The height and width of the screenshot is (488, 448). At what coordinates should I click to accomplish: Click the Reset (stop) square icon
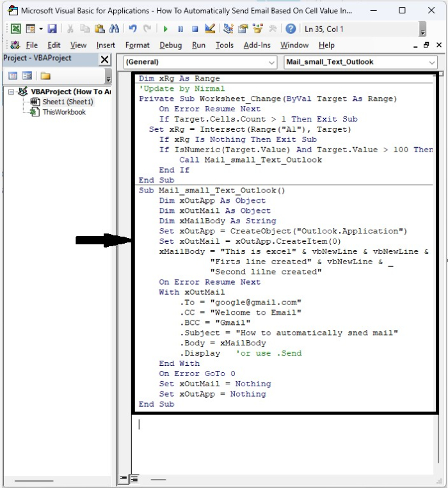pos(194,29)
